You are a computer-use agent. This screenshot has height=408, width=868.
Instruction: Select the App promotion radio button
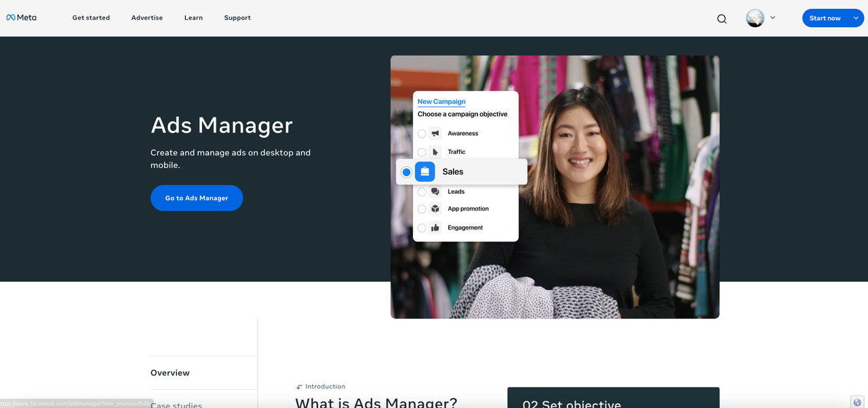(x=422, y=209)
